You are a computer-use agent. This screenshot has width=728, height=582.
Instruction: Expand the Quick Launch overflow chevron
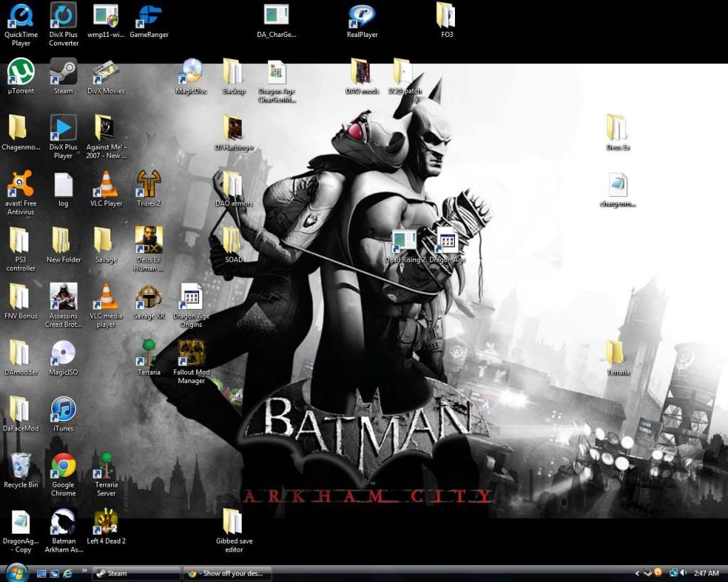[85, 571]
